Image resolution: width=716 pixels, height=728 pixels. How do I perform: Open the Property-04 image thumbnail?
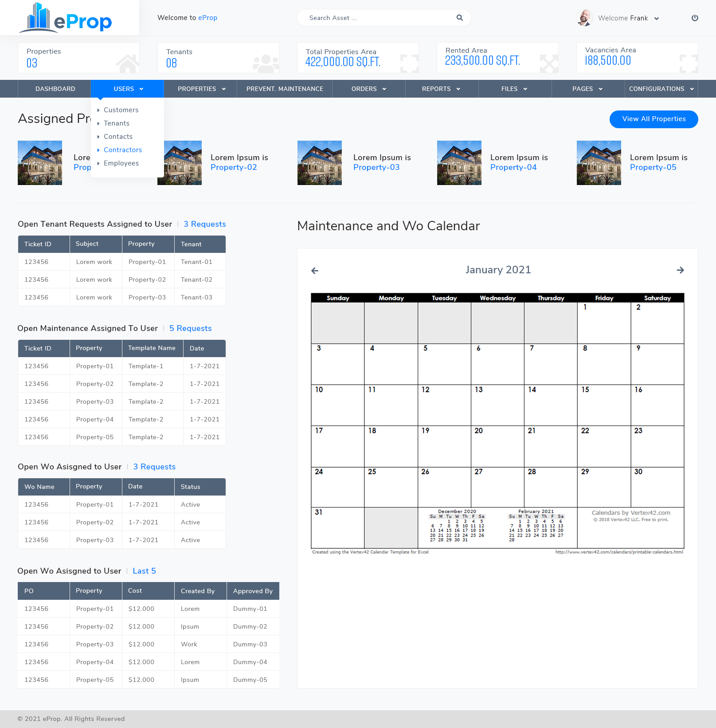(459, 162)
